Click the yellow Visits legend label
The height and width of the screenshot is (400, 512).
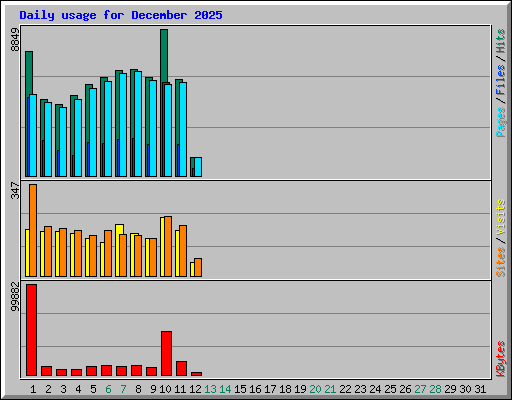point(501,218)
